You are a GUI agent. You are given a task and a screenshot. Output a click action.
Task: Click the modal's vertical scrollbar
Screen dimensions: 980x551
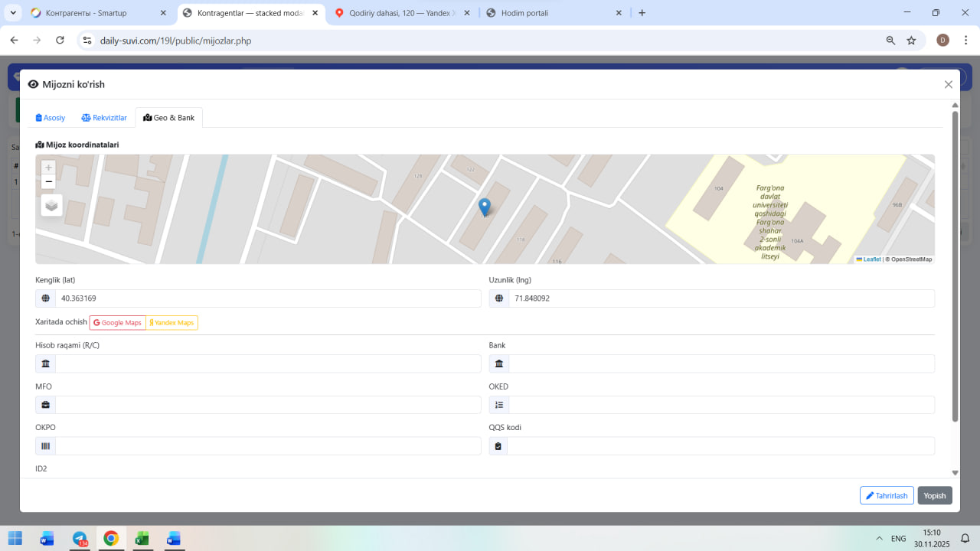[955, 268]
